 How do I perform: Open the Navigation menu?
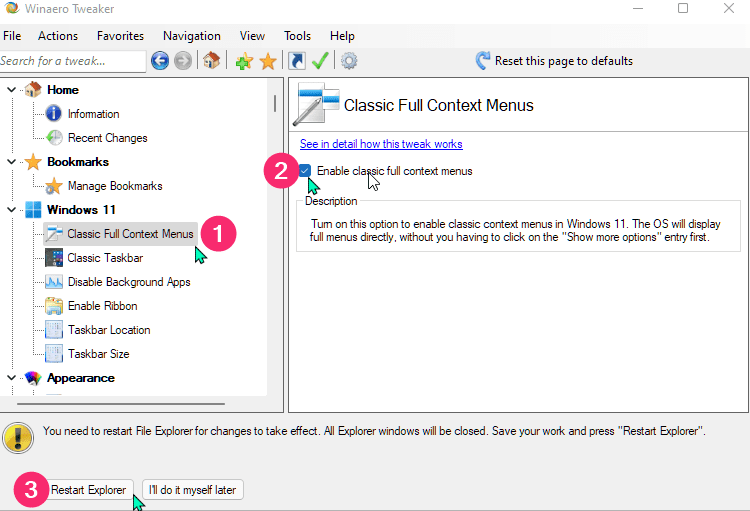click(x=192, y=36)
